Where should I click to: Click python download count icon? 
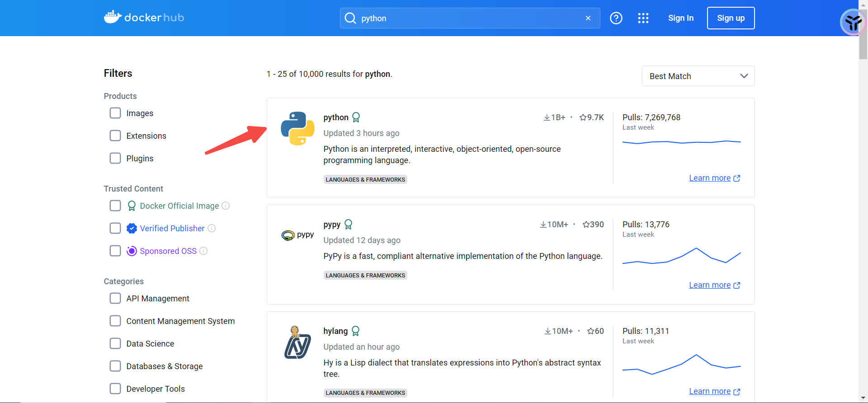[547, 117]
